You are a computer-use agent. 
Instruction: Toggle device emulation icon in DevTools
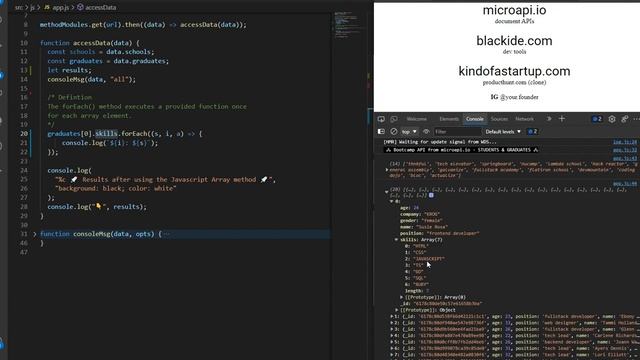pos(394,119)
